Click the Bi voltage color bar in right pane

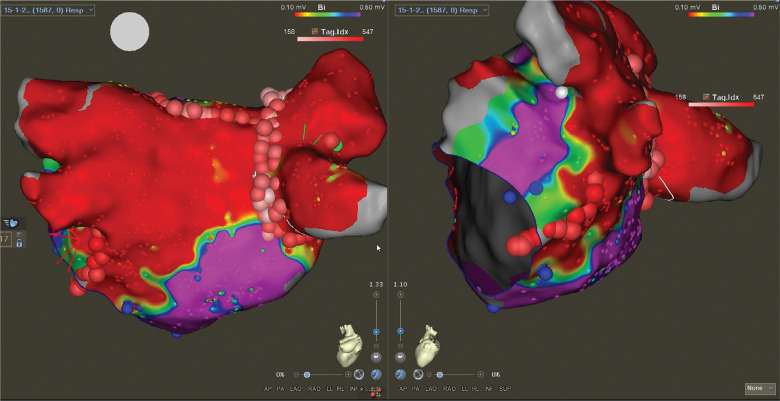click(720, 14)
